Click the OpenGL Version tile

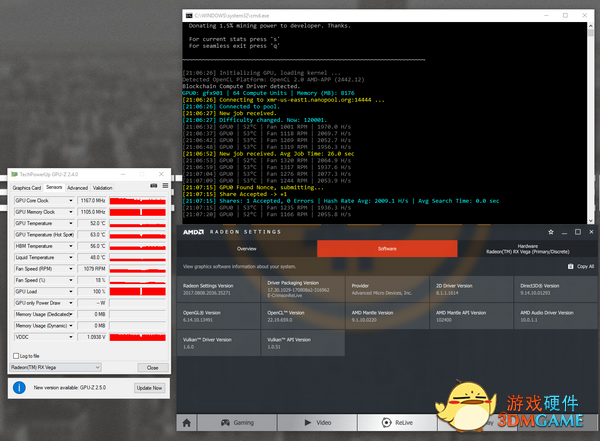(218, 316)
